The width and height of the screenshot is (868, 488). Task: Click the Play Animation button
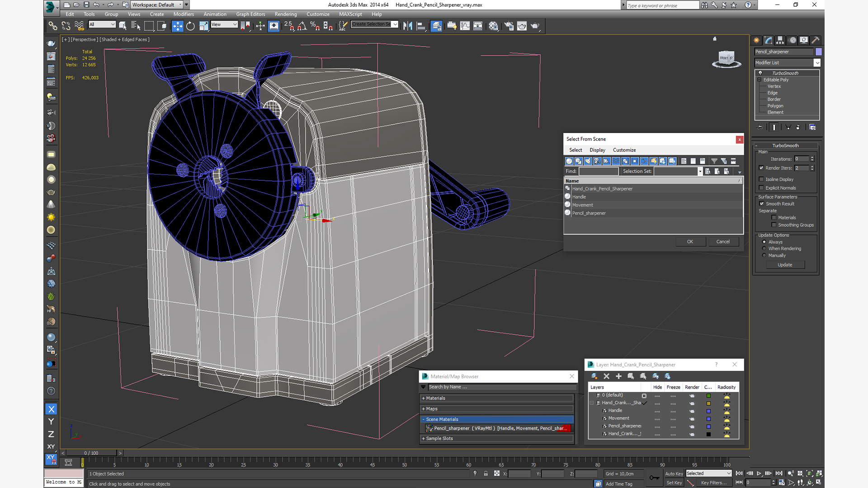tap(759, 474)
